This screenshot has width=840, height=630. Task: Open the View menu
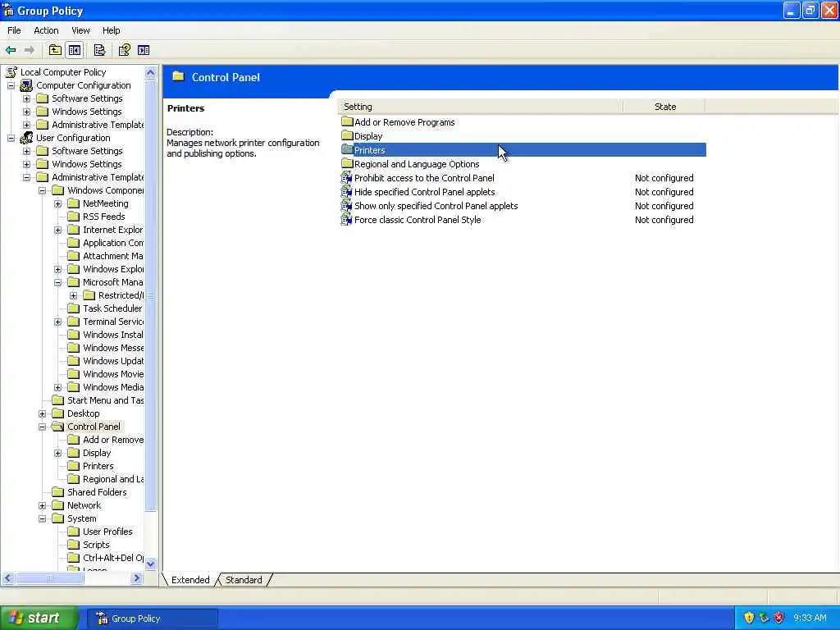click(x=80, y=30)
